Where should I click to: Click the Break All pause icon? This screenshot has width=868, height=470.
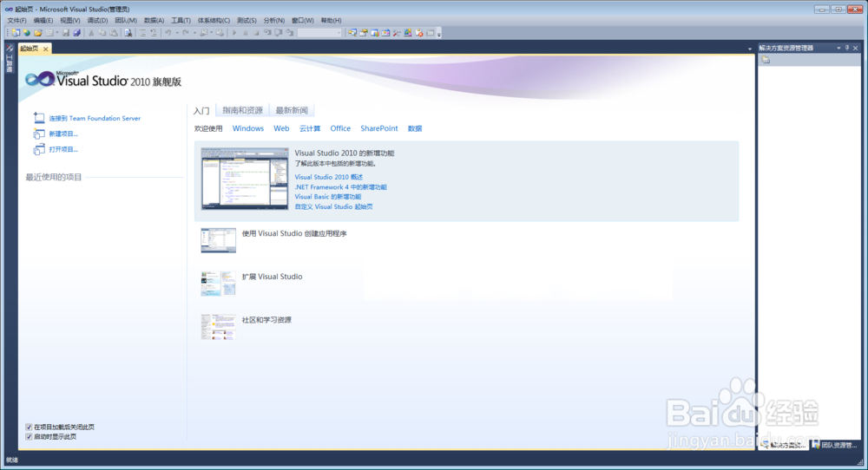[246, 33]
